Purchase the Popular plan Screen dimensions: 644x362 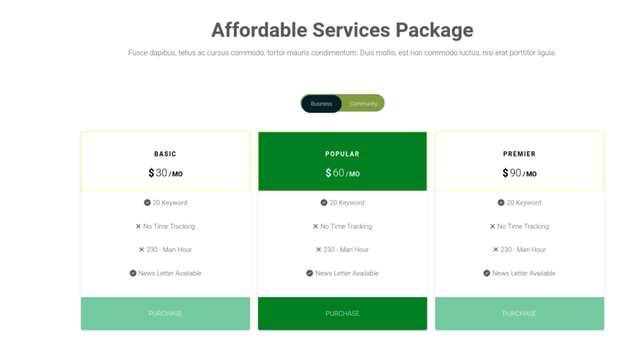pyautogui.click(x=342, y=313)
